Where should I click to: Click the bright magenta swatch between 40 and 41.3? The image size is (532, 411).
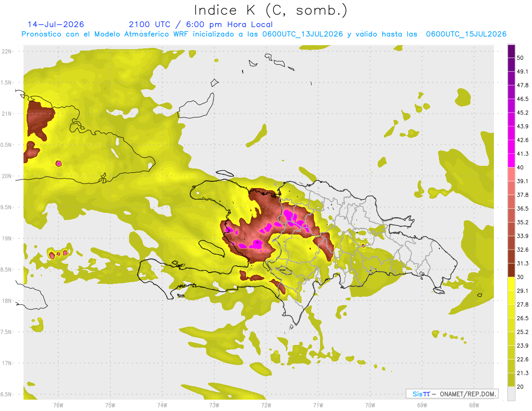511,160
